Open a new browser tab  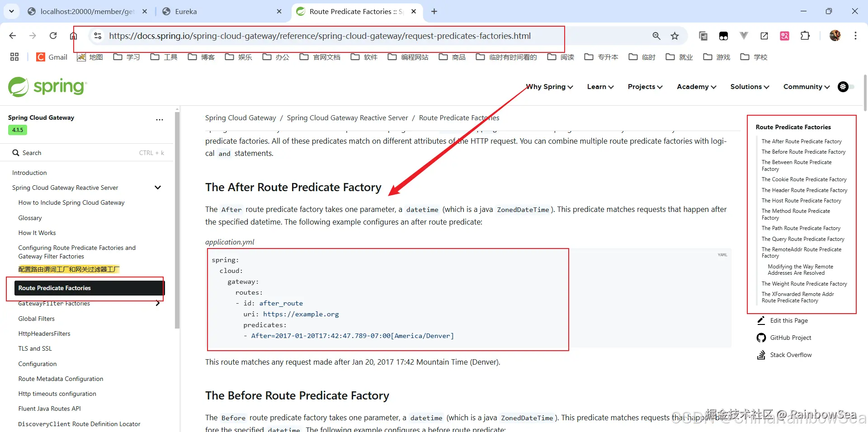pos(434,11)
